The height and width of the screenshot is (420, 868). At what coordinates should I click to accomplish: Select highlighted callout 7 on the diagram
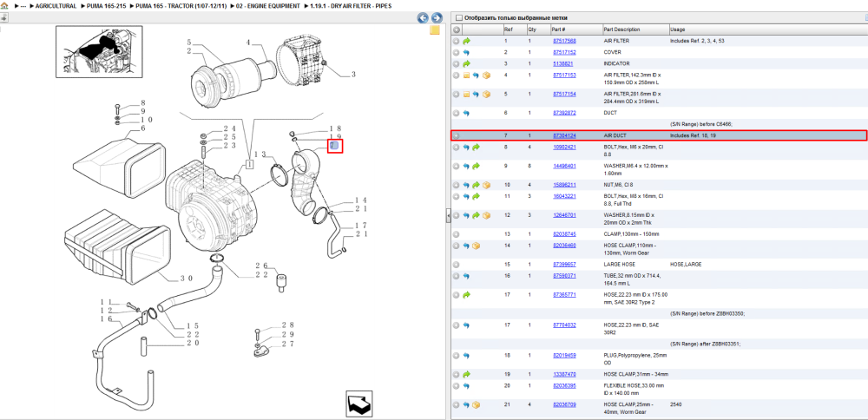pos(335,146)
